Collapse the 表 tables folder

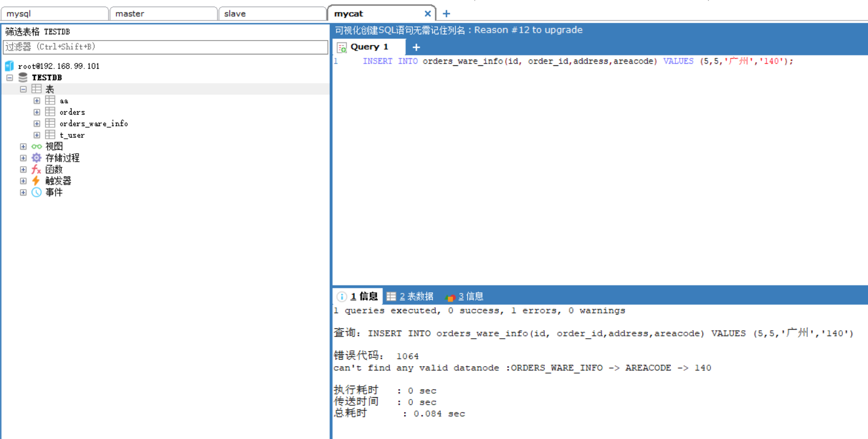coord(24,89)
